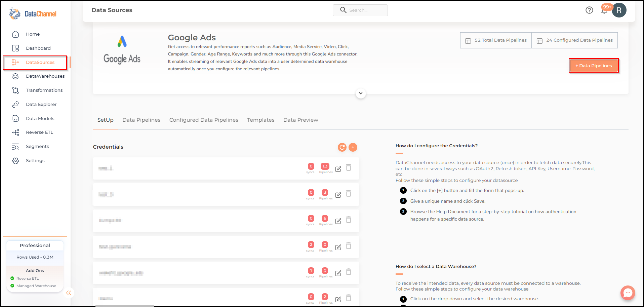Open the Data Preview tab
The height and width of the screenshot is (307, 644).
pyautogui.click(x=300, y=120)
